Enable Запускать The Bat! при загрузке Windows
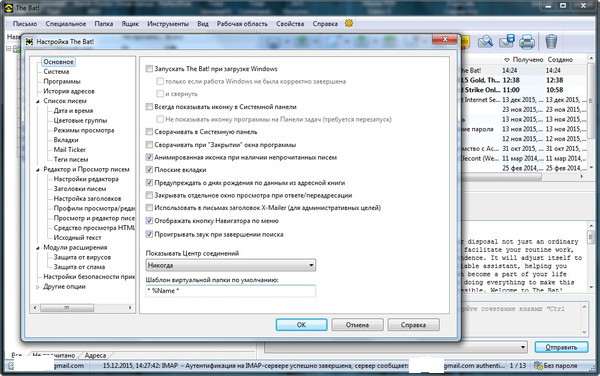This screenshot has width=600, height=376. coord(149,69)
